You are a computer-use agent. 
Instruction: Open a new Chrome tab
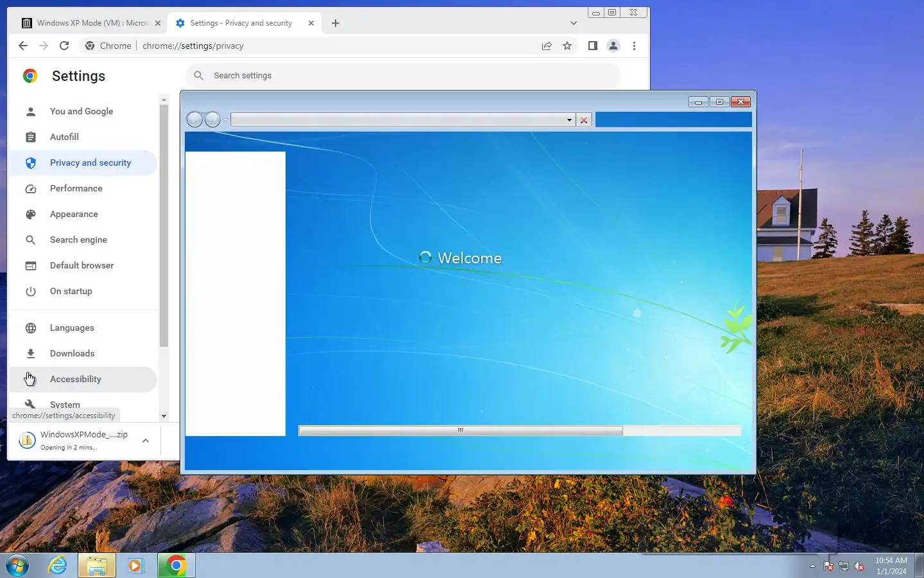(x=336, y=23)
